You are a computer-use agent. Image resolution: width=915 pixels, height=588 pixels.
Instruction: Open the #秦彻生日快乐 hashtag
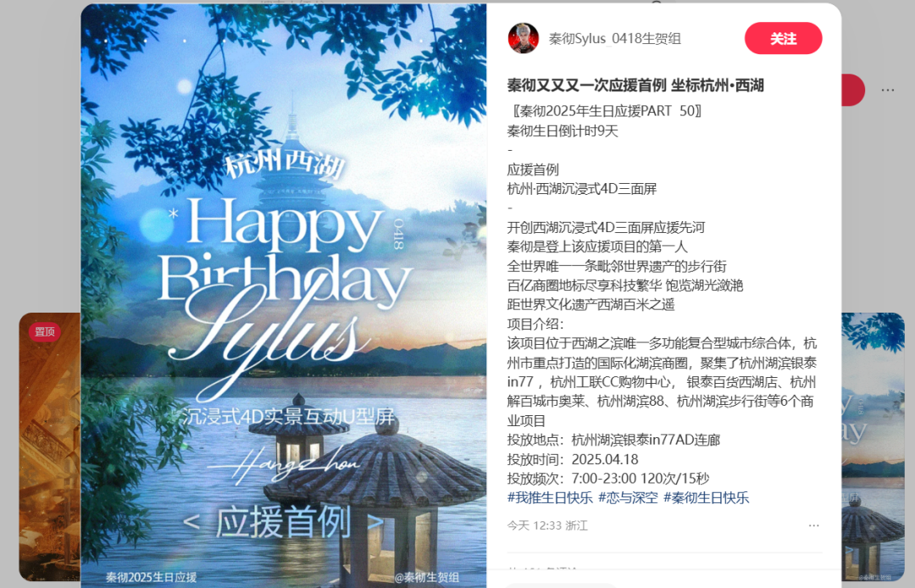click(x=706, y=497)
